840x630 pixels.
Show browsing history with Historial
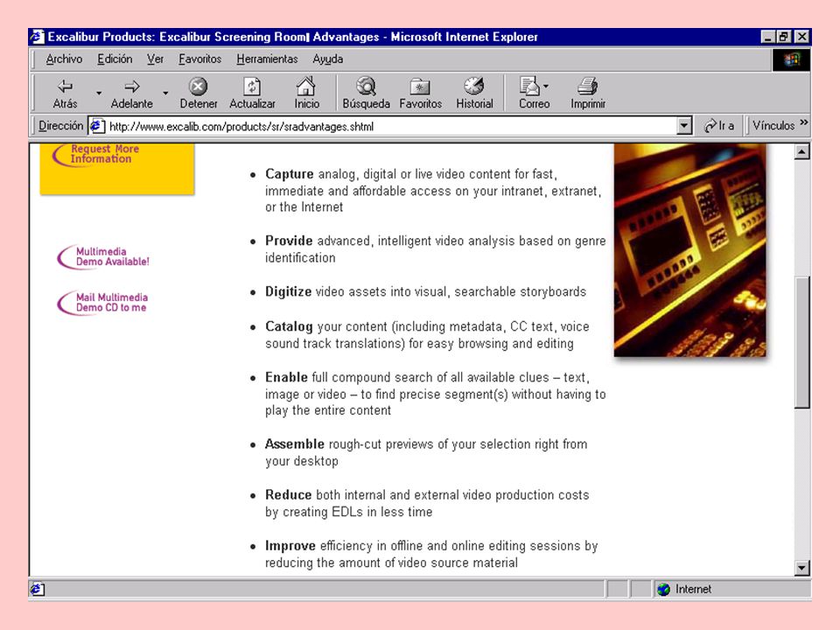tap(474, 94)
